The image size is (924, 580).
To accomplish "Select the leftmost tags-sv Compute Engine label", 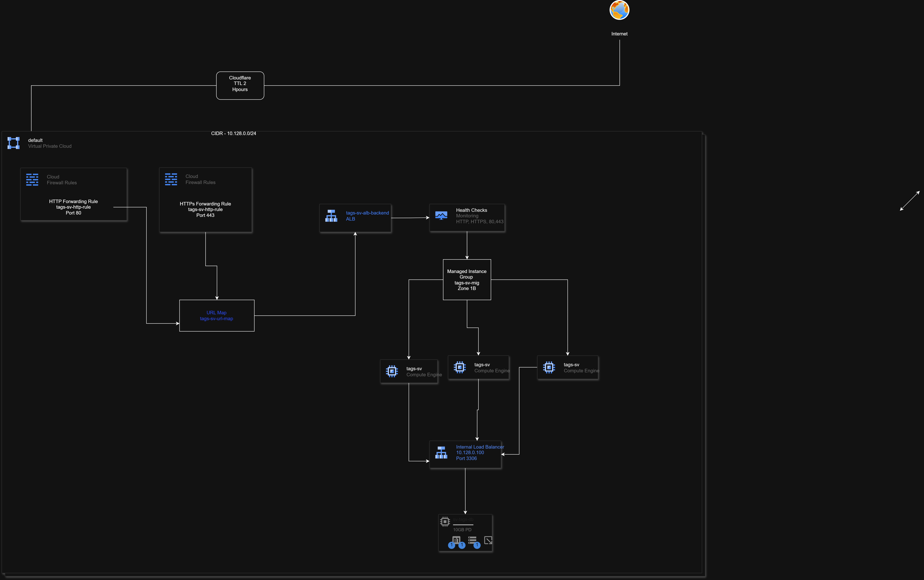I will point(424,372).
